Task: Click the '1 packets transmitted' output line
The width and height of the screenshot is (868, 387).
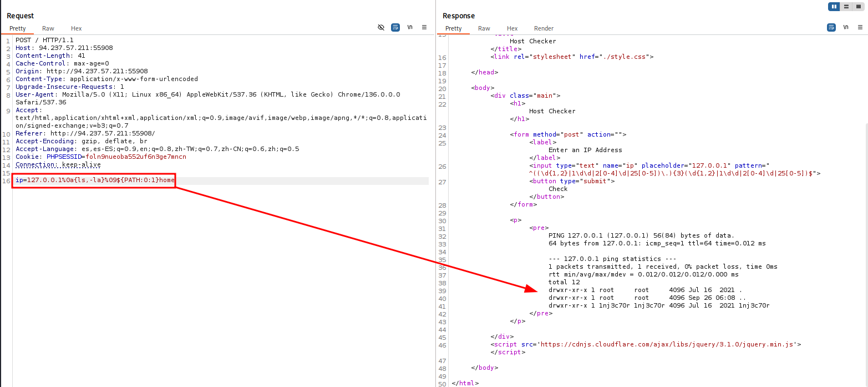Action: [x=663, y=267]
